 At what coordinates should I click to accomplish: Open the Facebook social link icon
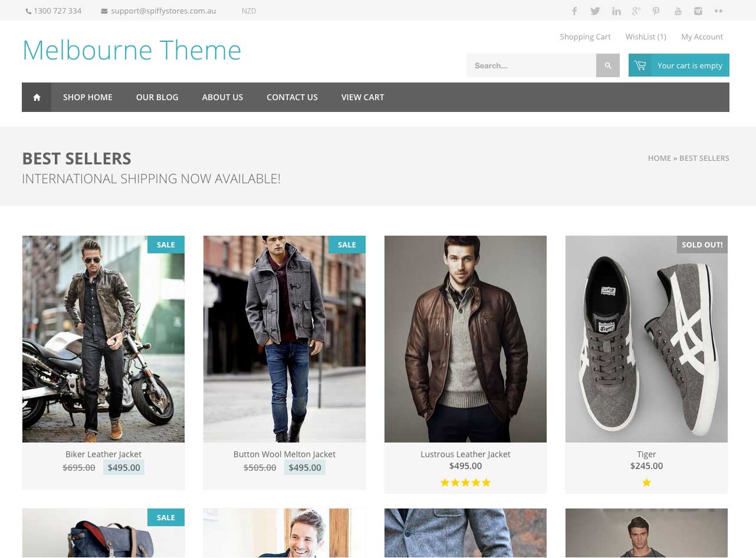[574, 11]
